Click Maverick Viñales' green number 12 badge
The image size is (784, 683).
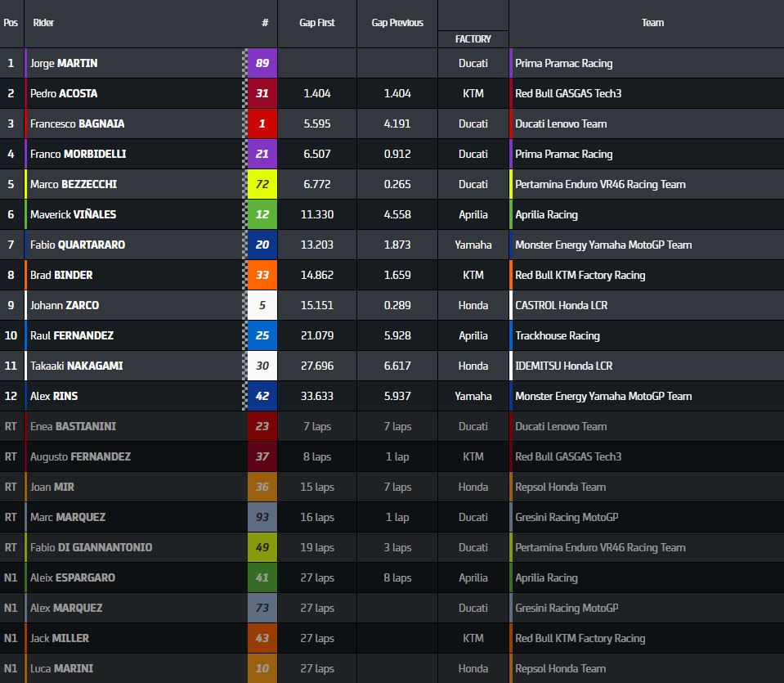pyautogui.click(x=262, y=214)
